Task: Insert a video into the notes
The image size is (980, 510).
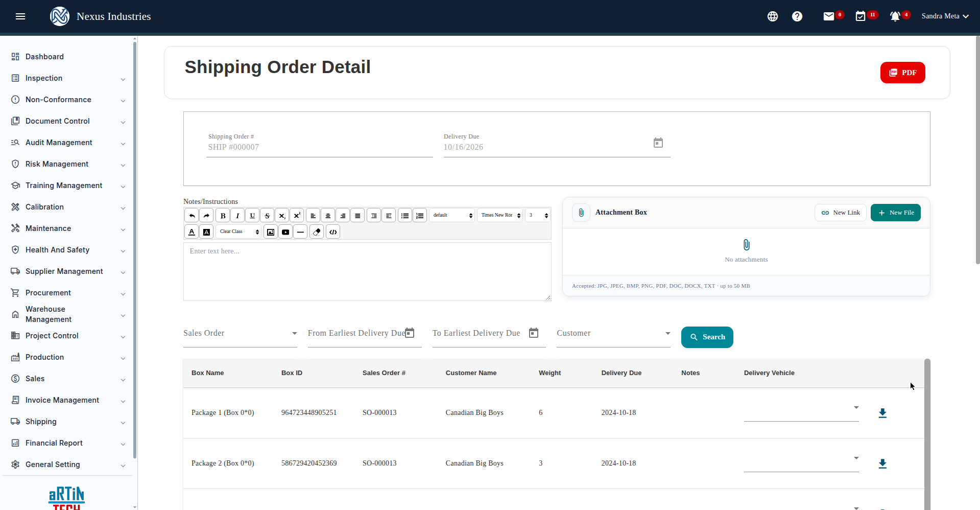Action: pos(285,232)
